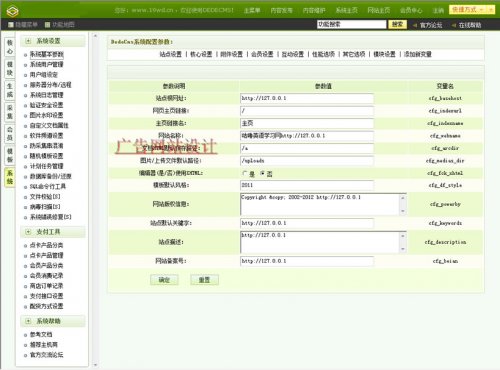Open the 快捷方式 dropdown
The width and height of the screenshot is (500, 370).
tap(471, 10)
